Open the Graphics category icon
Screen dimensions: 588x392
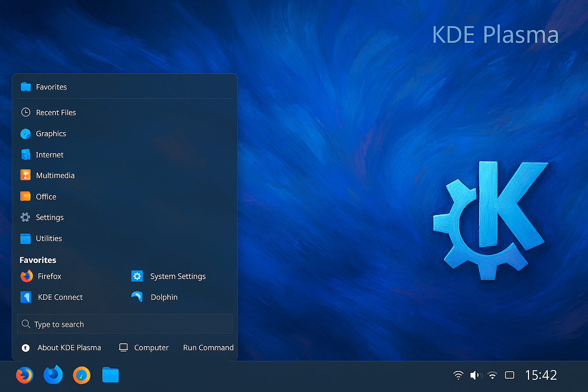(26, 134)
